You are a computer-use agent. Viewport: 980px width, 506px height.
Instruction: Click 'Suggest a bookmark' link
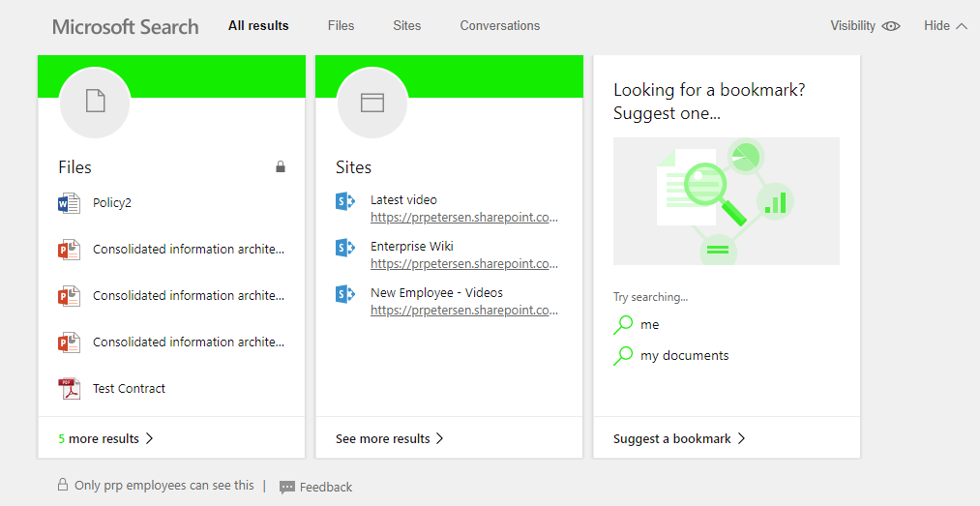click(x=679, y=439)
